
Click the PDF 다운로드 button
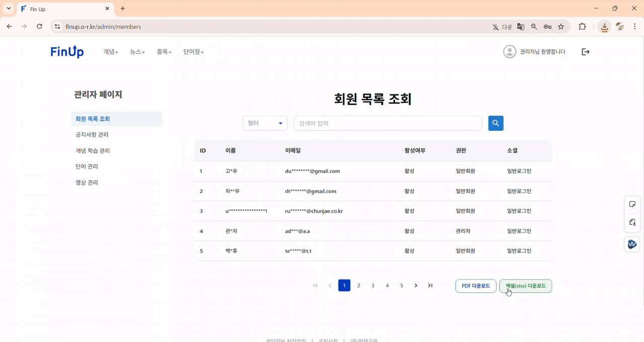[475, 286]
